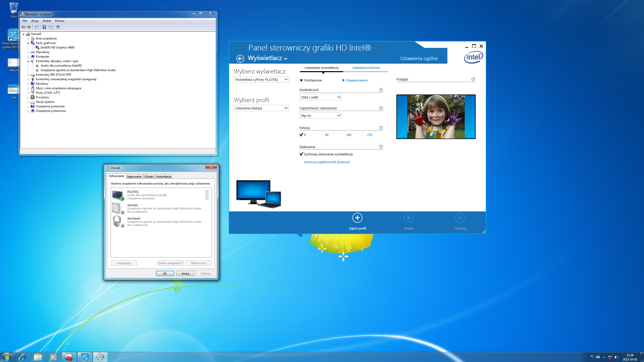Switch to the Komunikacja tab in Dźwięk
This screenshot has height=362, width=644.
click(x=164, y=176)
